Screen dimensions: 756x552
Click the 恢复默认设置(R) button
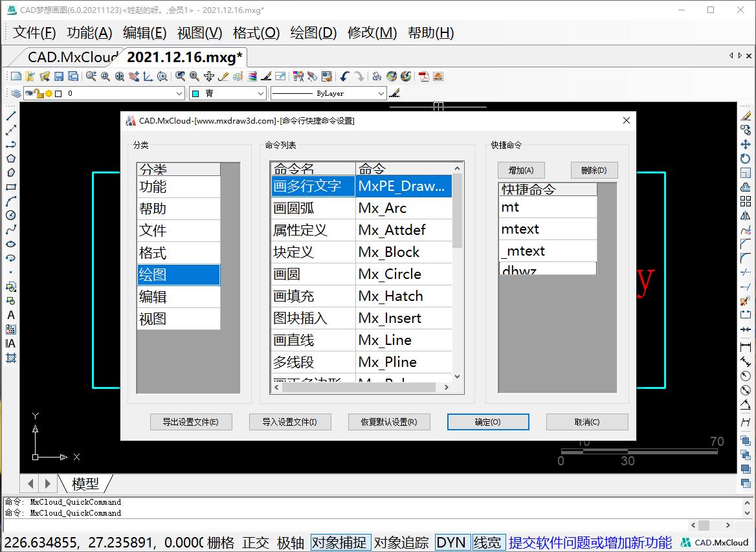389,421
